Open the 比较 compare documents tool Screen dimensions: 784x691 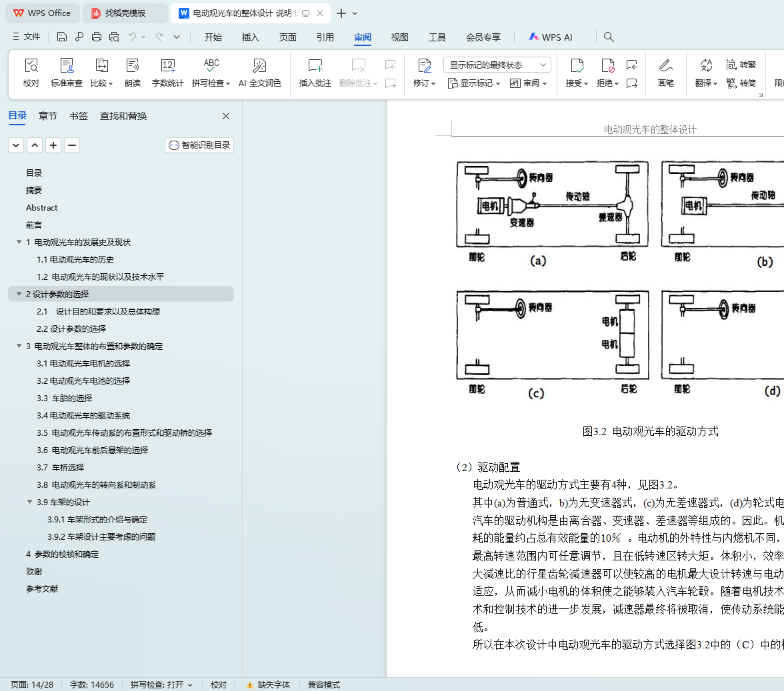[101, 73]
